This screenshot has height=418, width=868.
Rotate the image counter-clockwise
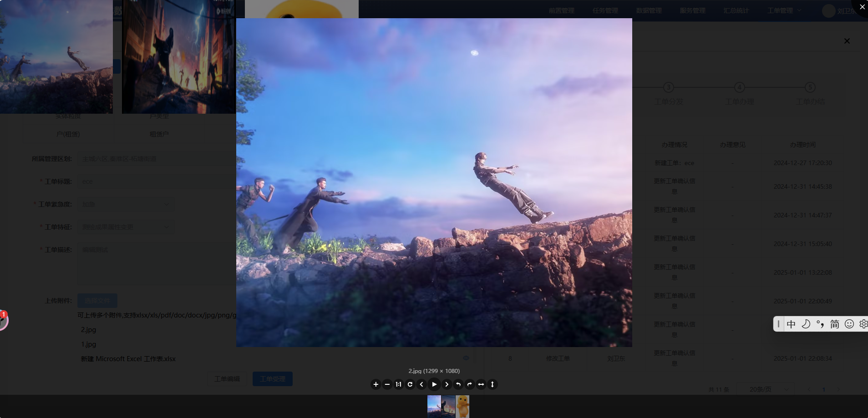coord(458,384)
